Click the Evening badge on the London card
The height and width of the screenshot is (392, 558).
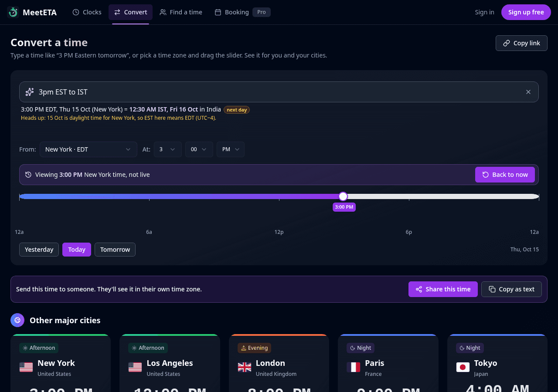(x=254, y=348)
